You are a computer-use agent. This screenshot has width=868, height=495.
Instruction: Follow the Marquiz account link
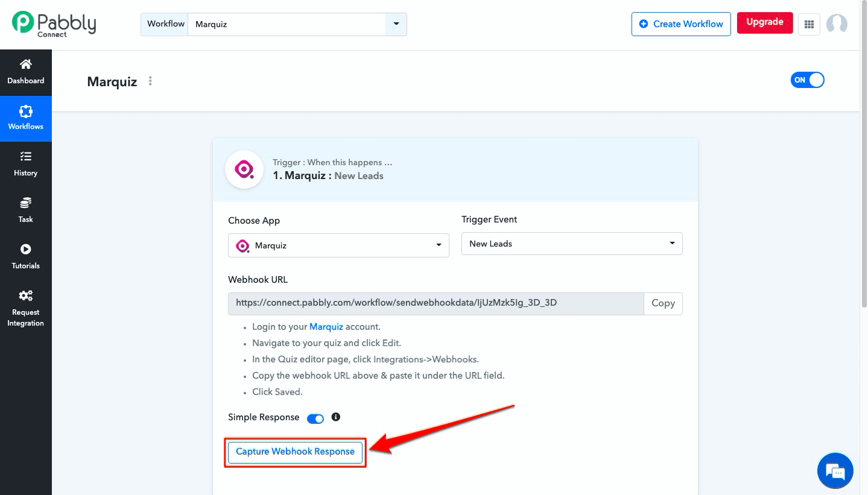click(326, 327)
